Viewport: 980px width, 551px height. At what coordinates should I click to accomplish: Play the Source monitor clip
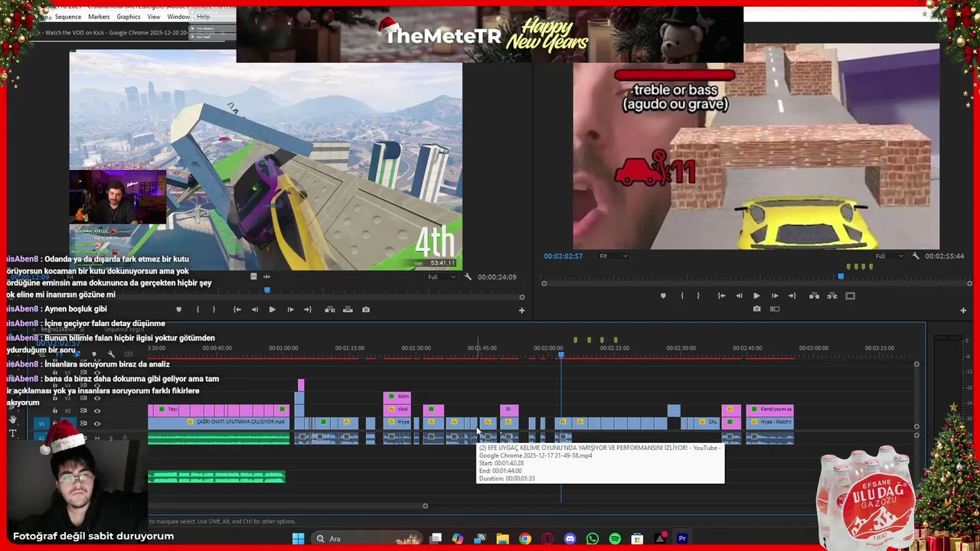pos(272,310)
